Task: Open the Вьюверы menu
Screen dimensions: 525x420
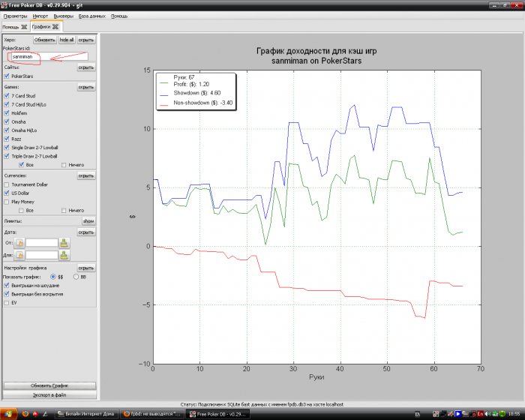Action: coord(63,16)
